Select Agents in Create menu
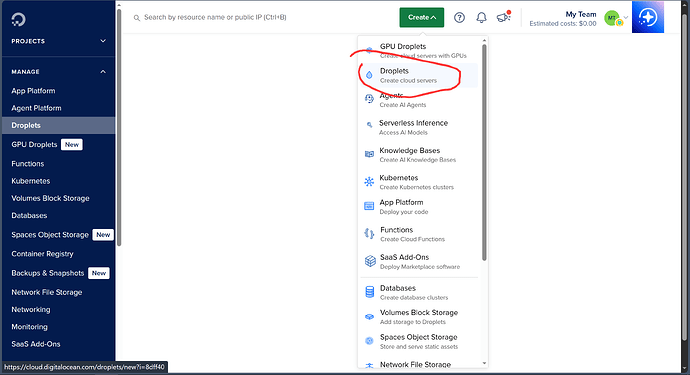The width and height of the screenshot is (690, 375). pos(419,100)
